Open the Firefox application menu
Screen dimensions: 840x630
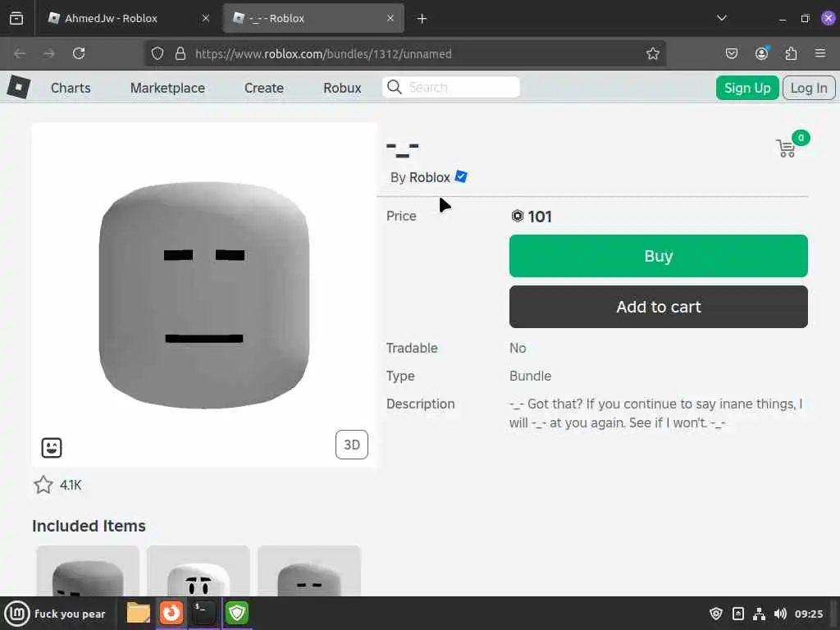pyautogui.click(x=820, y=53)
